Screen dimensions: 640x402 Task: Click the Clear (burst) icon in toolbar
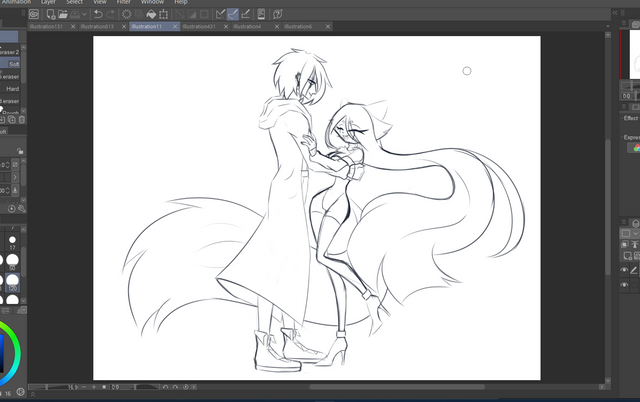click(127, 14)
